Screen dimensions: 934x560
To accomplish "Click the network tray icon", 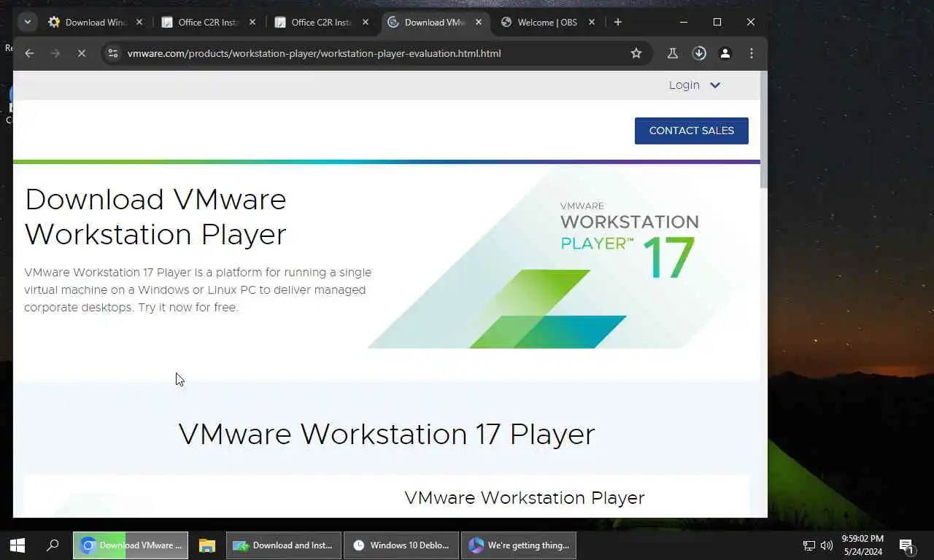I will click(x=809, y=545).
